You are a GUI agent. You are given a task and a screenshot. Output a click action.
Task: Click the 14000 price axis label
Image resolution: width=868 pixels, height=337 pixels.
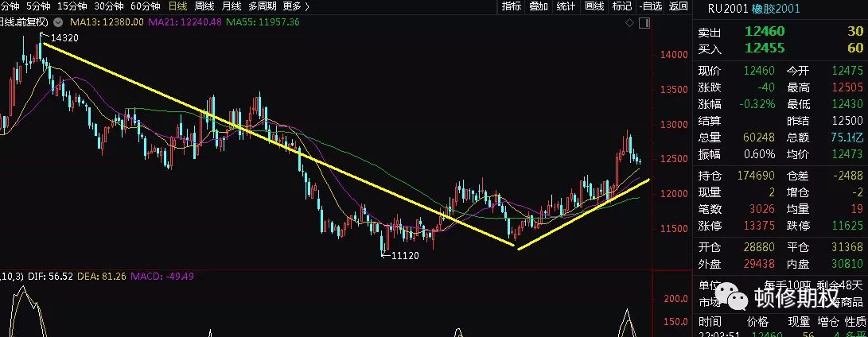point(674,55)
